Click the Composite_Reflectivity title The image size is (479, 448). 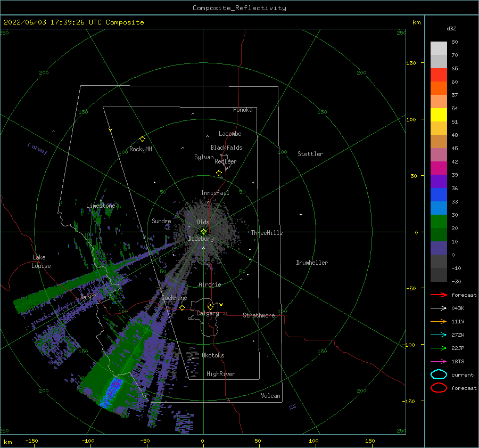click(x=240, y=8)
